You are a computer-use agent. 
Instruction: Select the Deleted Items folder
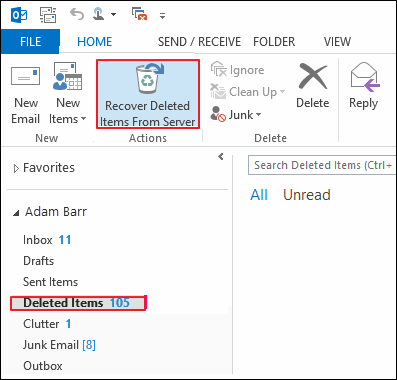[x=78, y=303]
